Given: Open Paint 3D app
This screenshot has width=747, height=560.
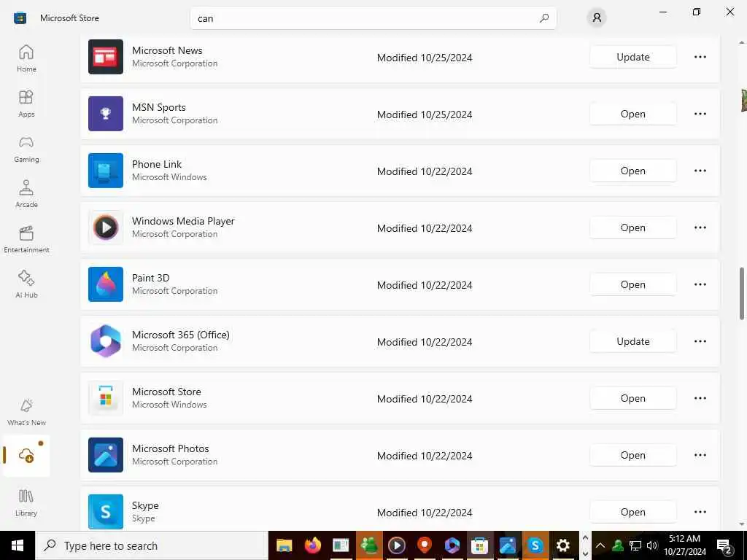Looking at the screenshot, I should click(632, 284).
